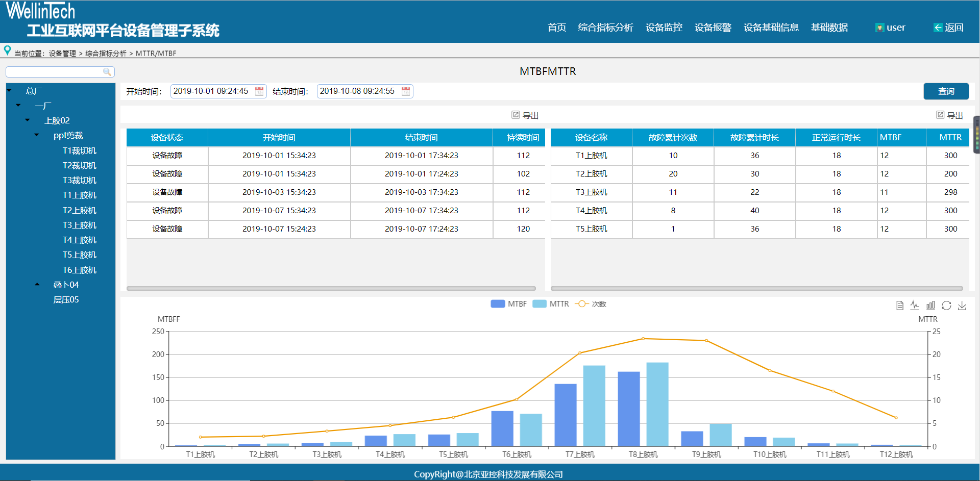The image size is (980, 481).
Task: Open 设备基础信息 menu
Action: click(771, 28)
